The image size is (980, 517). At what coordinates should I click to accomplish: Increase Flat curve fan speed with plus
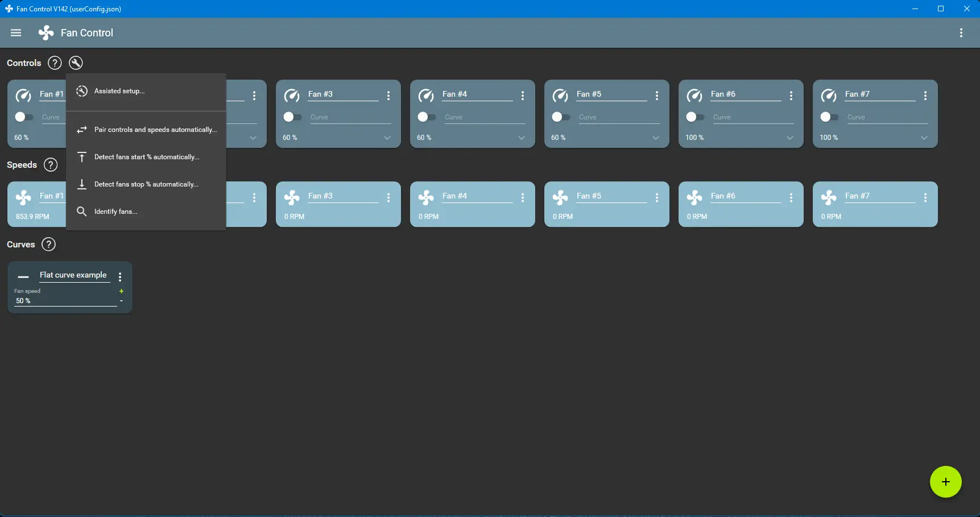point(121,291)
